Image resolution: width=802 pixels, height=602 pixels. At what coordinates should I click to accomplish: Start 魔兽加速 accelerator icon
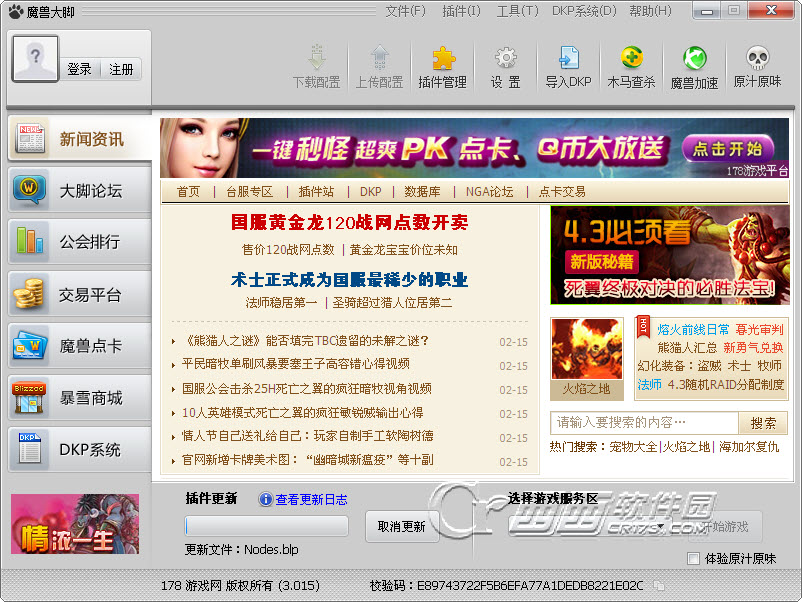coord(695,58)
